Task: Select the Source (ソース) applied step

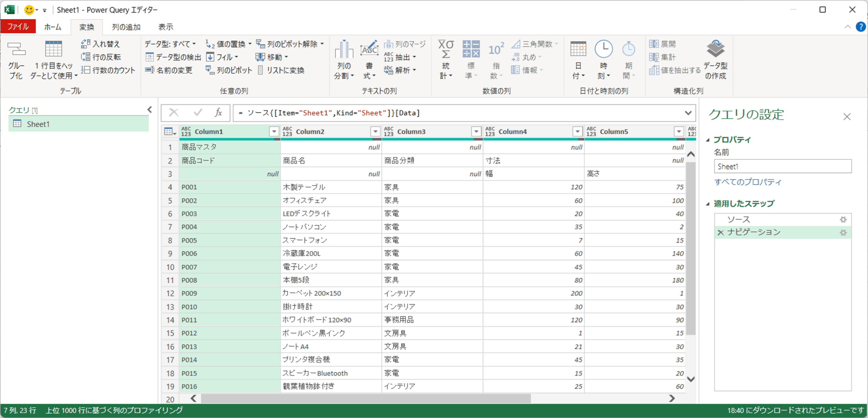Action: [x=738, y=220]
